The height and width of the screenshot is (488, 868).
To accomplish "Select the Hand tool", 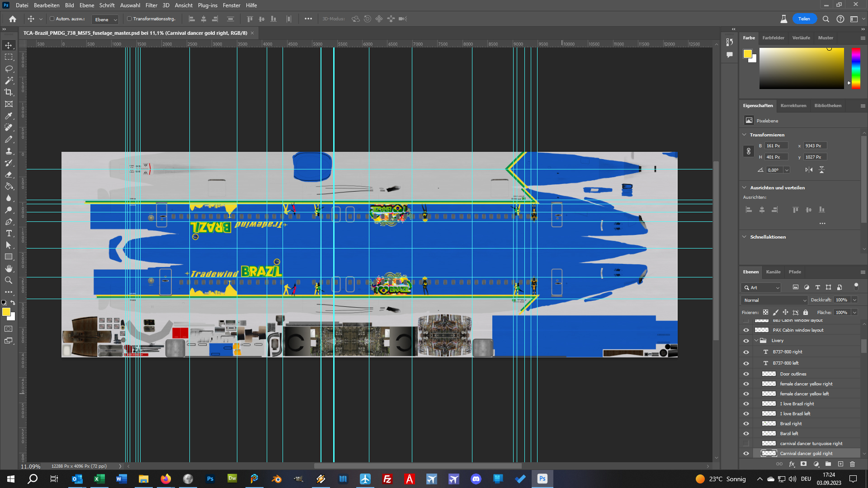I will (x=9, y=268).
